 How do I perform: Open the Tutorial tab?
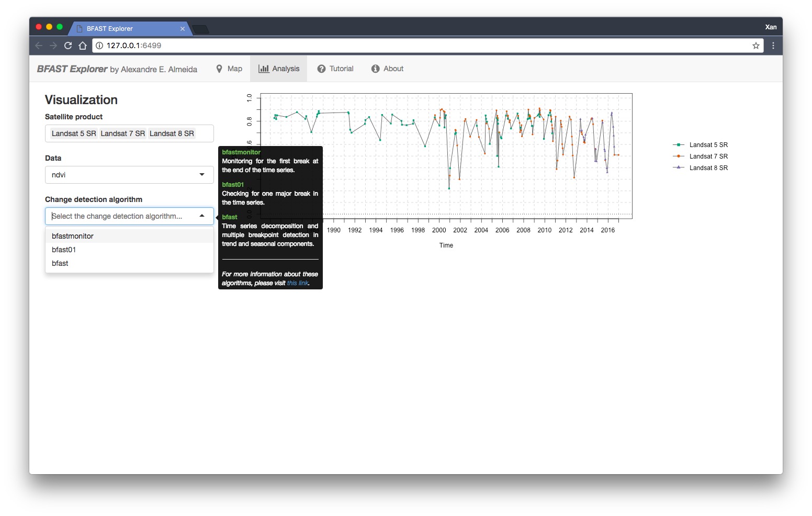tap(335, 69)
